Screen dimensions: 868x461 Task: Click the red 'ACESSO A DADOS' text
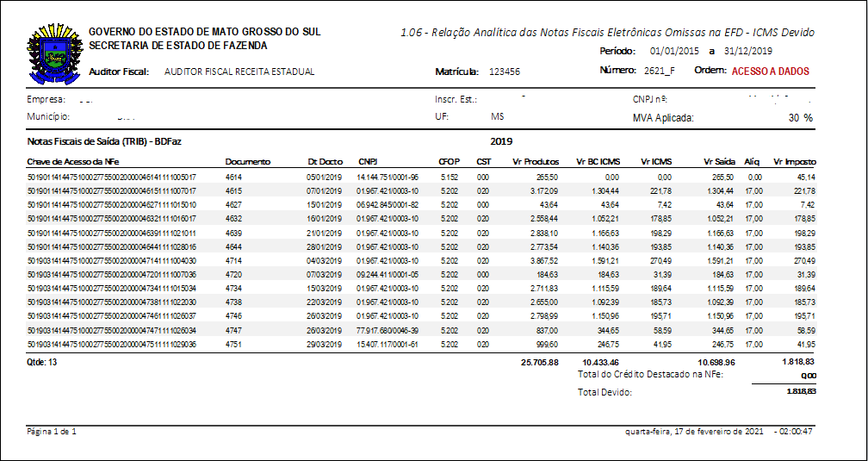(770, 72)
